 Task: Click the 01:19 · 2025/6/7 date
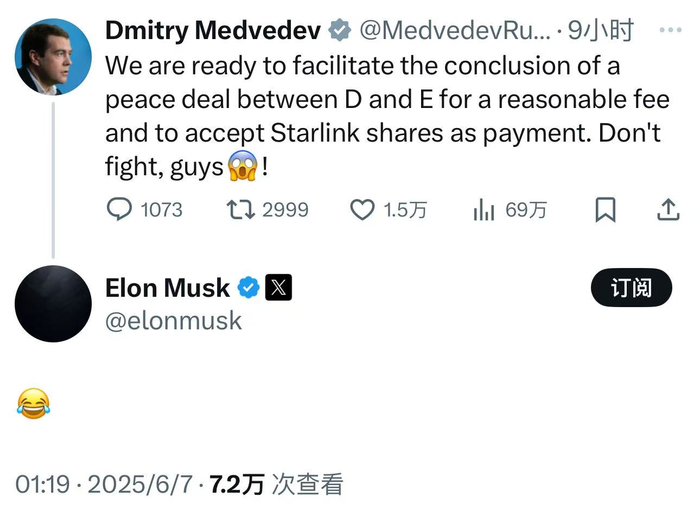click(105, 485)
